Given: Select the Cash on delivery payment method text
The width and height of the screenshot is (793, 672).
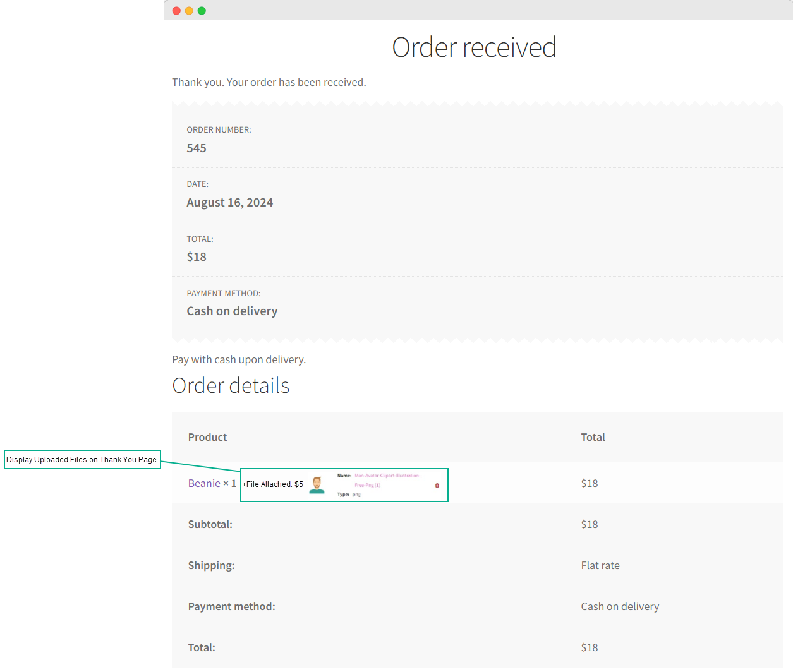Looking at the screenshot, I should point(232,311).
